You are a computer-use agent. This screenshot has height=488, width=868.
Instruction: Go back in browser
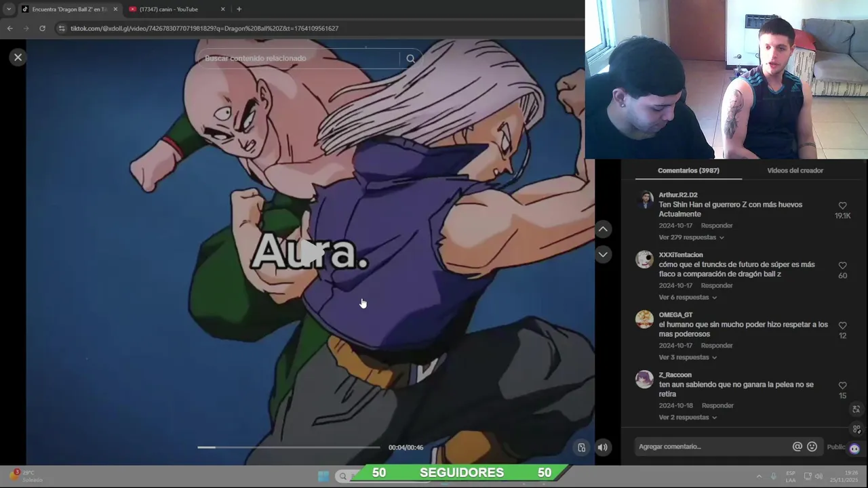click(9, 28)
